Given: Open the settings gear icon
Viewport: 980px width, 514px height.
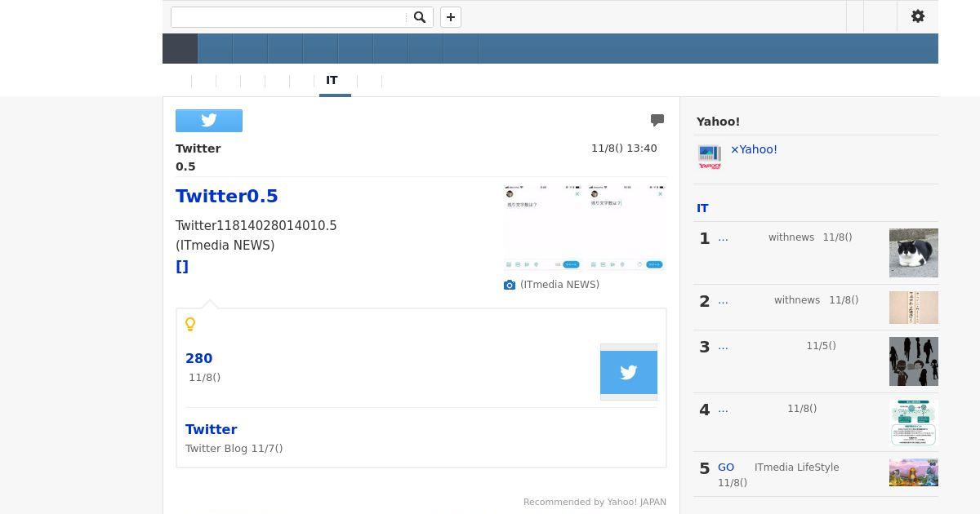Looking at the screenshot, I should pyautogui.click(x=918, y=16).
